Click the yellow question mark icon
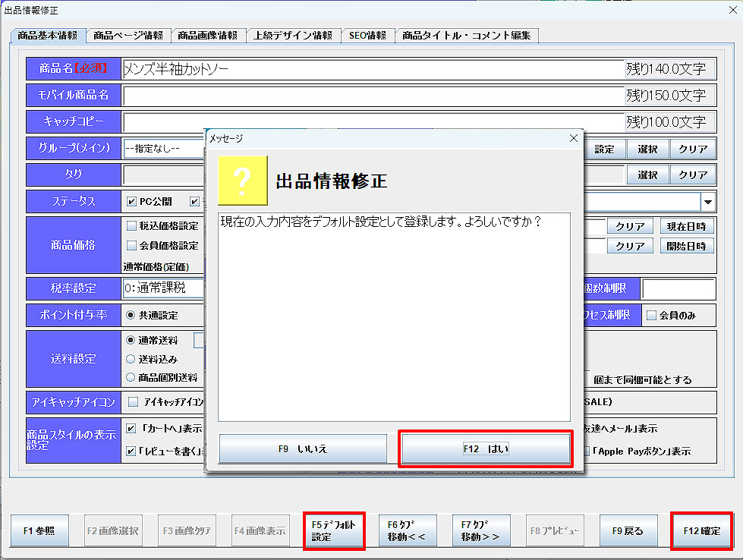Screen dimensions: 743x560 tap(243, 181)
